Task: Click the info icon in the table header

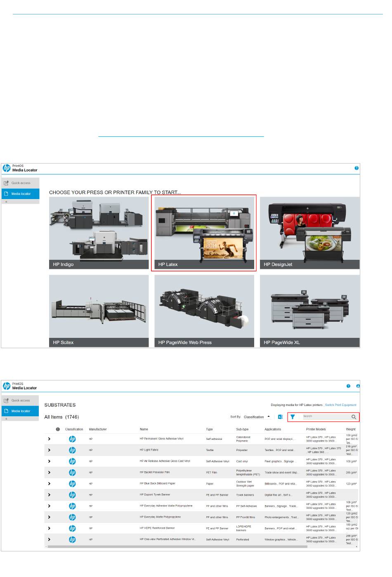Action: click(58, 430)
